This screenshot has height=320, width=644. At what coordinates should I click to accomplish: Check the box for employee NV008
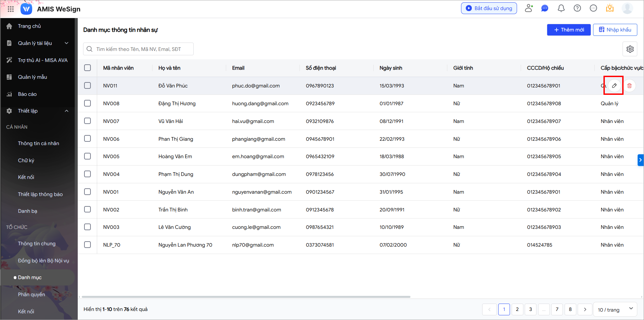pyautogui.click(x=87, y=104)
